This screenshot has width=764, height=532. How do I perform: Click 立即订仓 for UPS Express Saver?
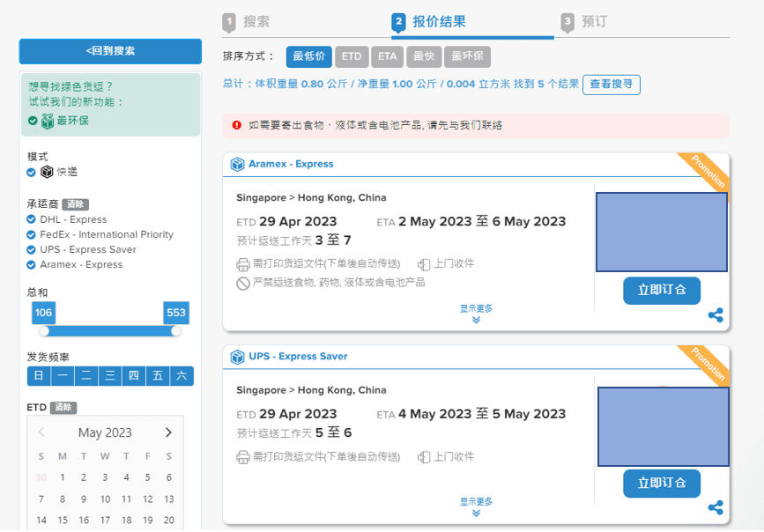(x=662, y=484)
